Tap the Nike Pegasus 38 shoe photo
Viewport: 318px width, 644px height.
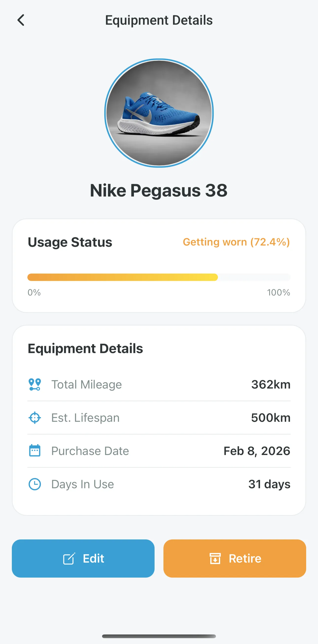pyautogui.click(x=159, y=113)
